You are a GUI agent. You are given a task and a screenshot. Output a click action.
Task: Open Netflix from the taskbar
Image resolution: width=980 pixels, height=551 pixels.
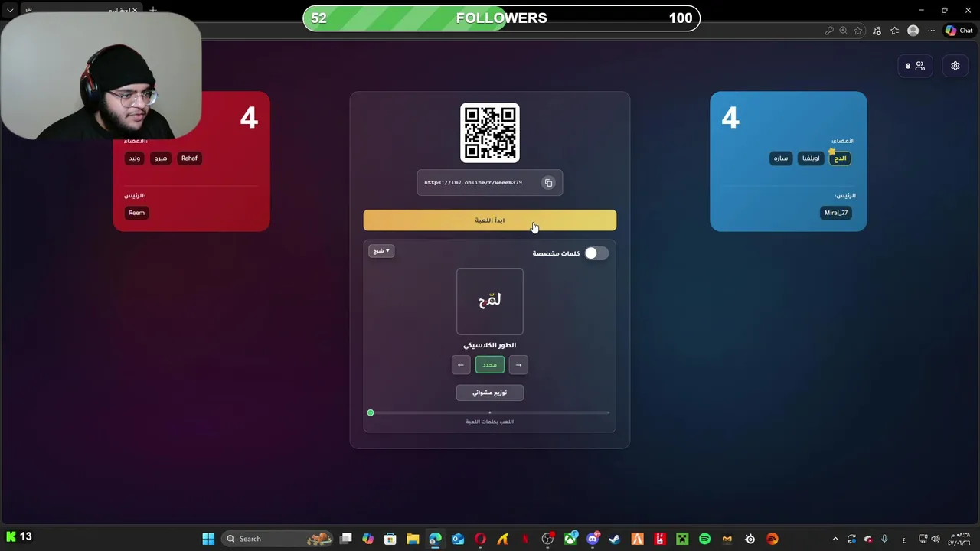pos(525,539)
